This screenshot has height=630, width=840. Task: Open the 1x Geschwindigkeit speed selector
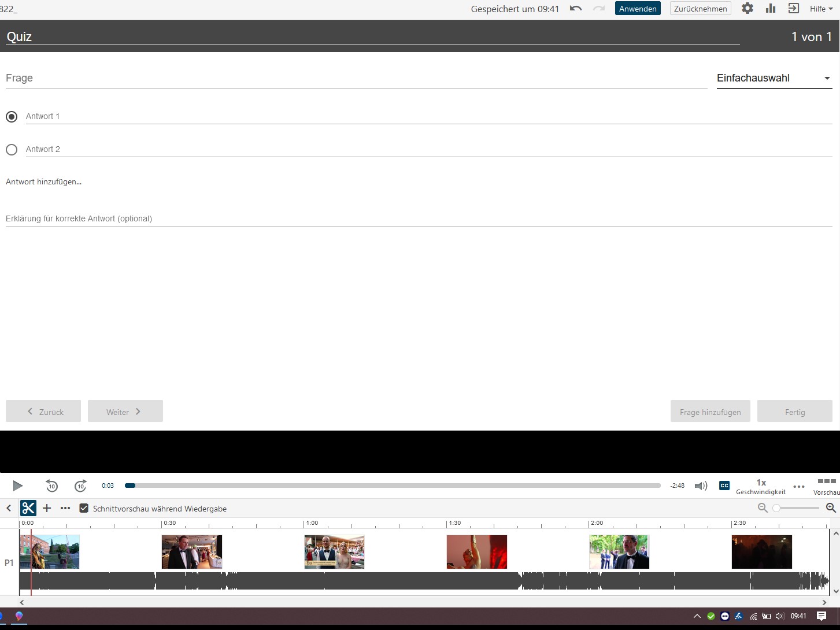761,486
